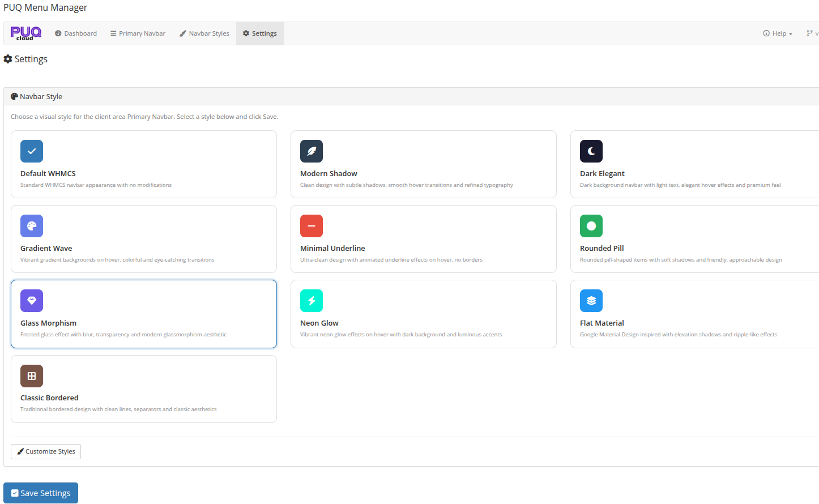
Task: Click the PUQ cloud logo
Action: (25, 33)
